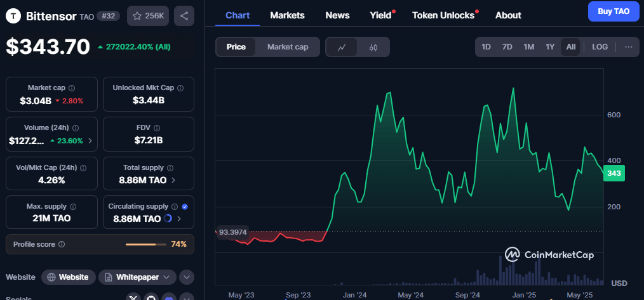
Task: Select Market cap chart mode
Action: (288, 47)
